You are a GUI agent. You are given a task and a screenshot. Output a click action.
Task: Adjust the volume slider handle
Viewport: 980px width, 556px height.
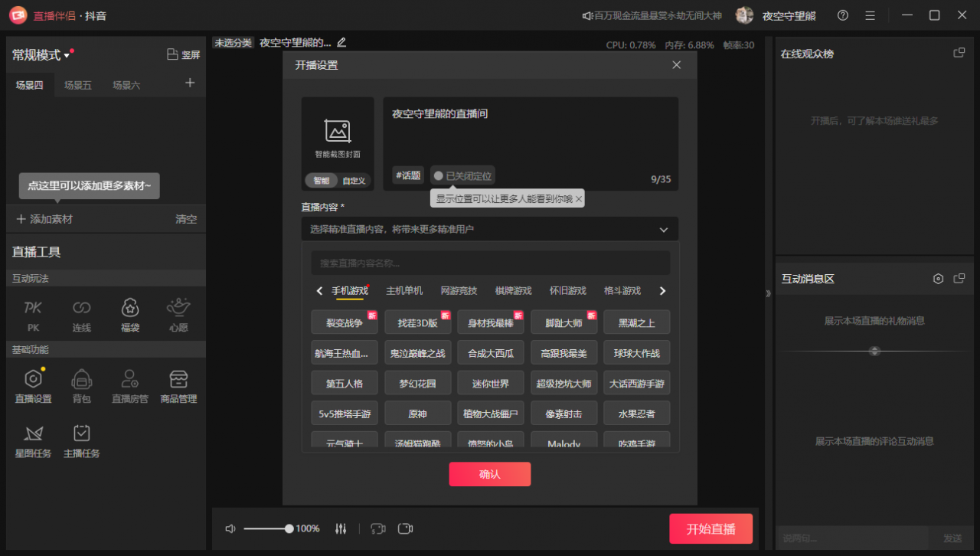click(289, 528)
